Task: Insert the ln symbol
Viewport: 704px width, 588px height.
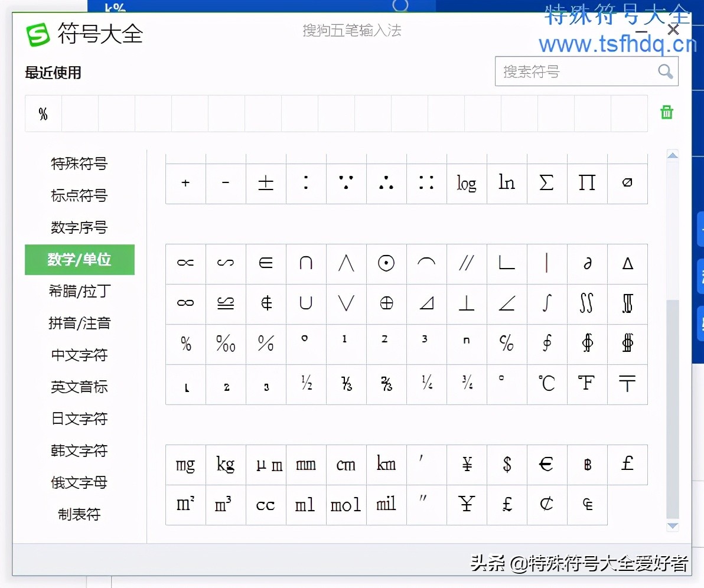Action: click(507, 183)
